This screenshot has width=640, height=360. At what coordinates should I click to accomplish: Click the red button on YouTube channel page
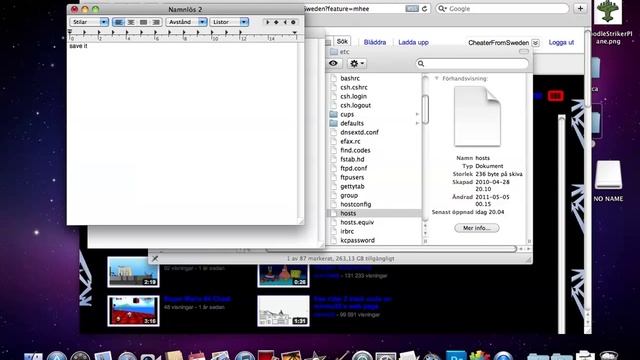click(x=556, y=96)
